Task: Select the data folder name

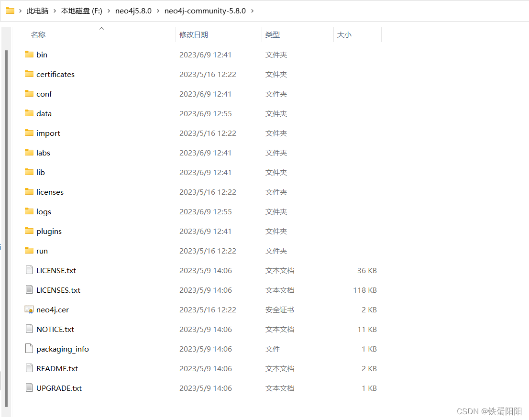Action: click(x=44, y=113)
